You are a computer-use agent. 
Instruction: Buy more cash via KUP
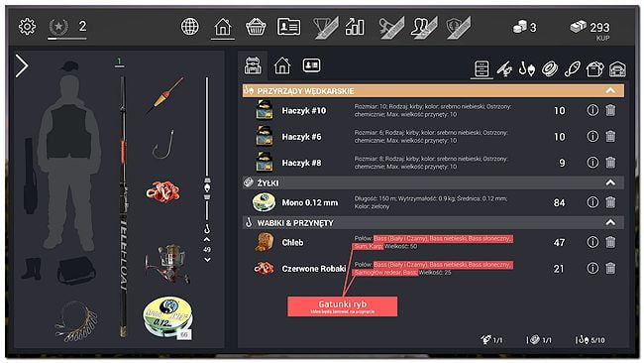602,38
